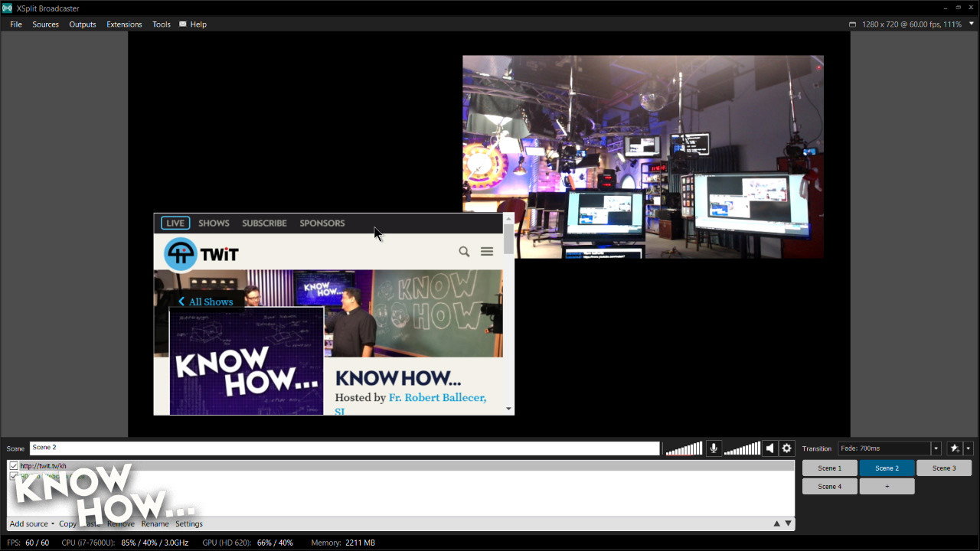Open the TWiT hamburger menu
The height and width of the screenshot is (551, 980).
coord(487,252)
